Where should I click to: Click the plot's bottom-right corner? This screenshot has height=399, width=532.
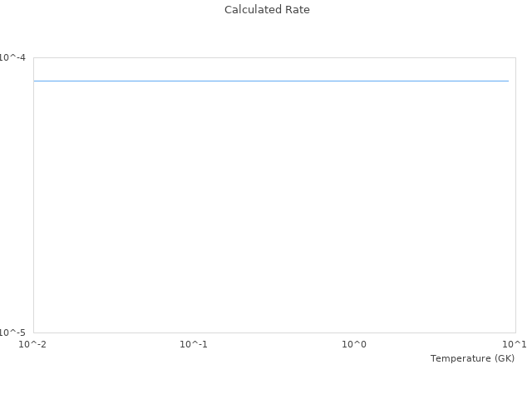tap(515, 332)
